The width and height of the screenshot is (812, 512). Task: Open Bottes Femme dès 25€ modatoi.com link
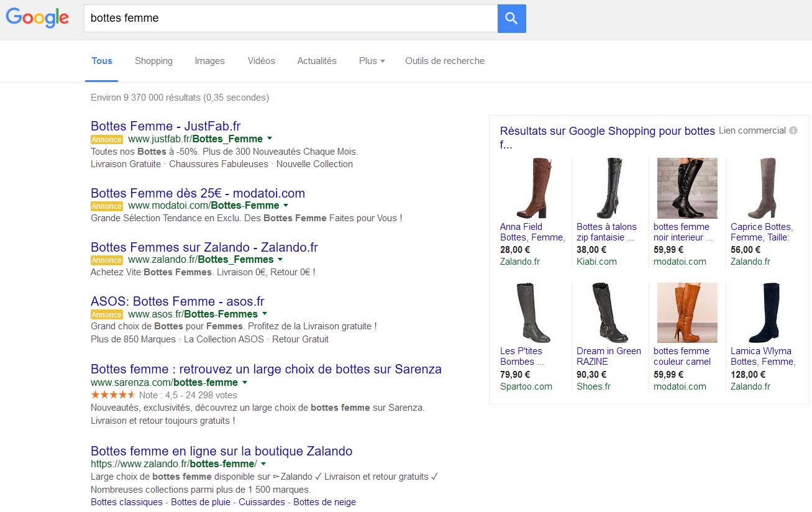[x=198, y=193]
